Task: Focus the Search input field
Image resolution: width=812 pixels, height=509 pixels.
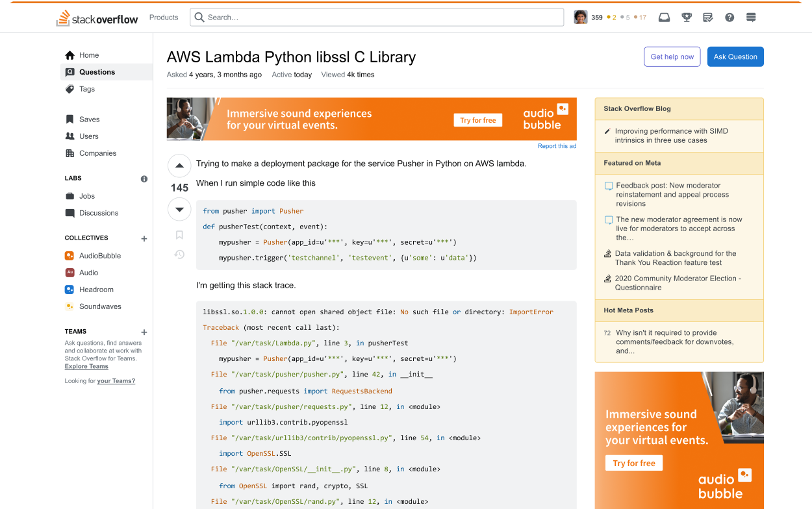Action: (x=377, y=18)
